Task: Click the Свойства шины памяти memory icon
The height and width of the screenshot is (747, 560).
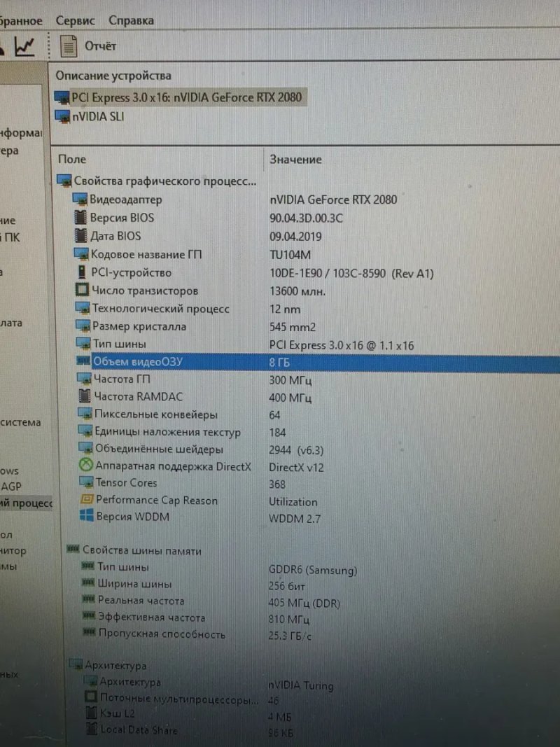Action: point(73,550)
